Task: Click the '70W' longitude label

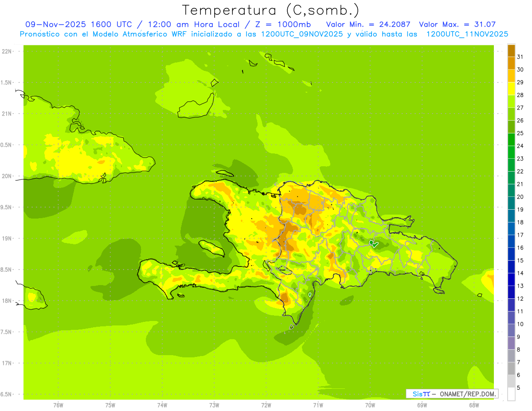Action: (x=370, y=405)
